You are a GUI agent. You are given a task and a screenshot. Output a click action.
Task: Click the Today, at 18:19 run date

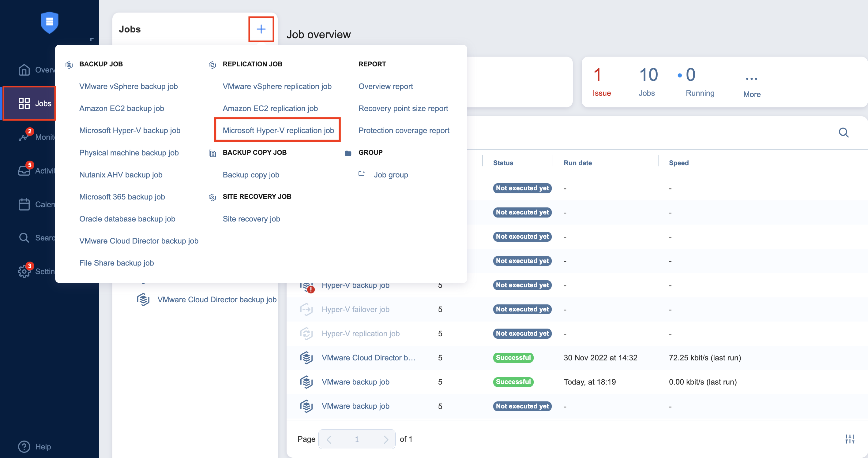click(590, 382)
